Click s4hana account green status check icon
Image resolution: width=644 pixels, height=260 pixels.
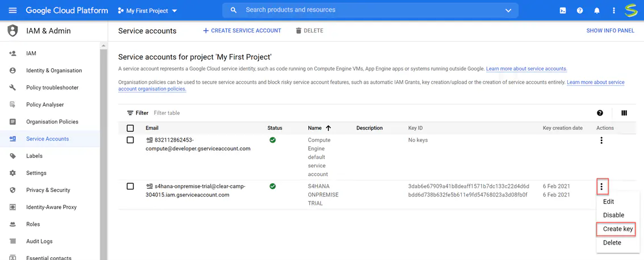(x=272, y=187)
